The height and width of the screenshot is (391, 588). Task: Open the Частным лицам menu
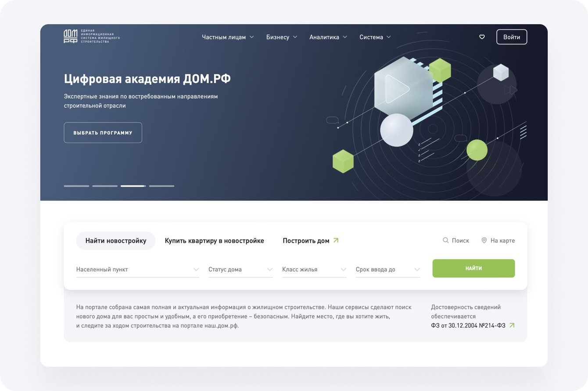(x=228, y=37)
